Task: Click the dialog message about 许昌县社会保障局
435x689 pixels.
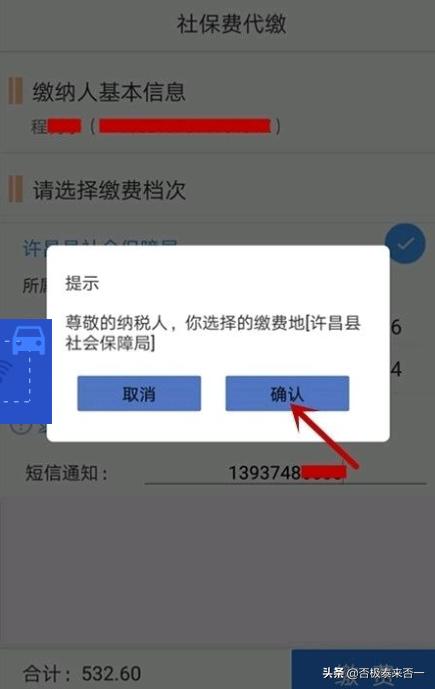Action: point(213,333)
